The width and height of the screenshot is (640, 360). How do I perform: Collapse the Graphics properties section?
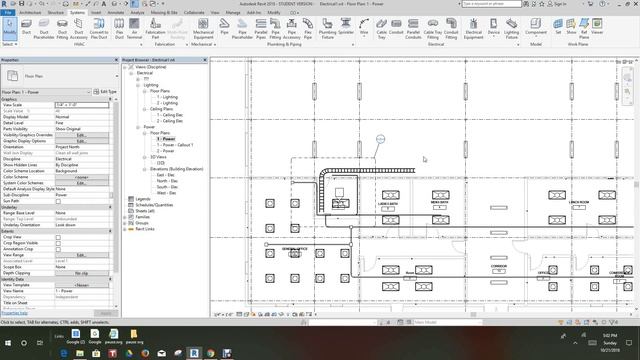tap(110, 99)
